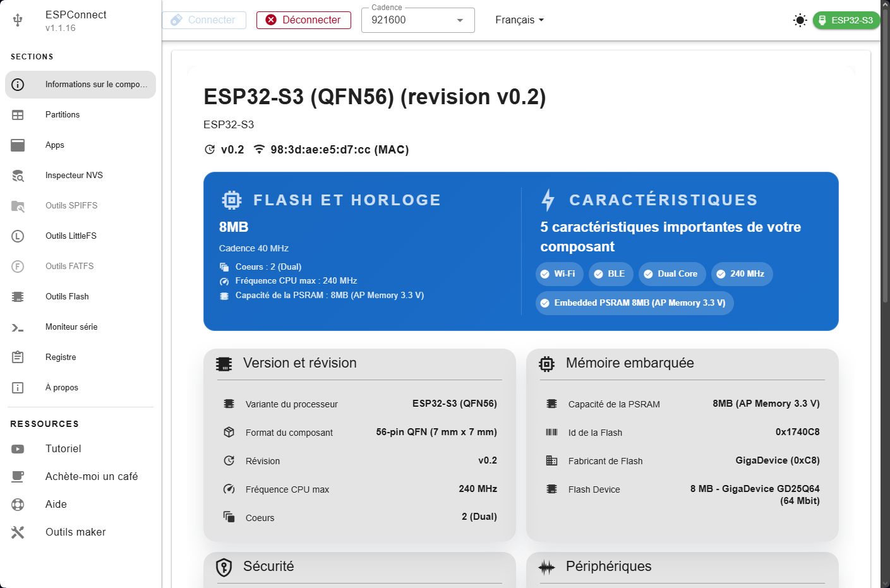Click the coffee cup icon
Image resolution: width=890 pixels, height=588 pixels.
pyautogui.click(x=18, y=477)
